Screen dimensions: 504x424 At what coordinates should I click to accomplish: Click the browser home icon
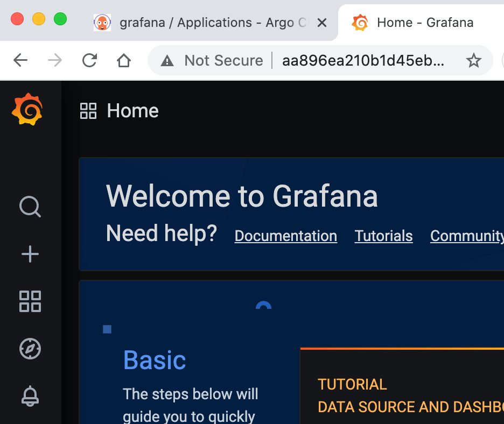click(x=124, y=60)
